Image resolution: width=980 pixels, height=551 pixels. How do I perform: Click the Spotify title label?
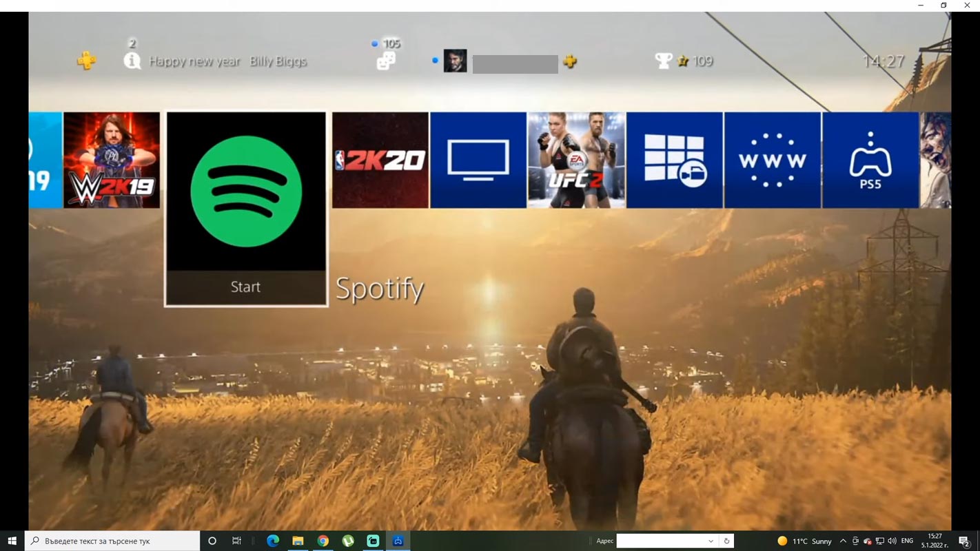click(380, 289)
